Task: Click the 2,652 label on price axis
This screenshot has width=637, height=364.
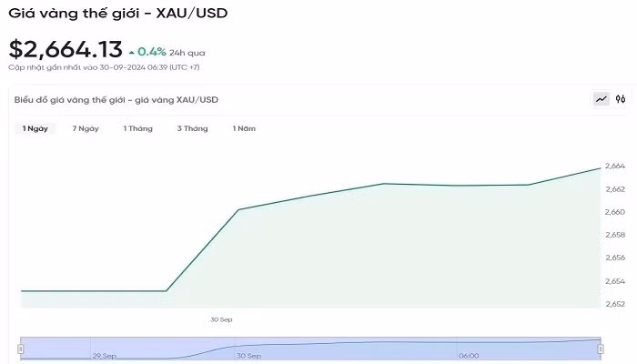Action: point(614,304)
